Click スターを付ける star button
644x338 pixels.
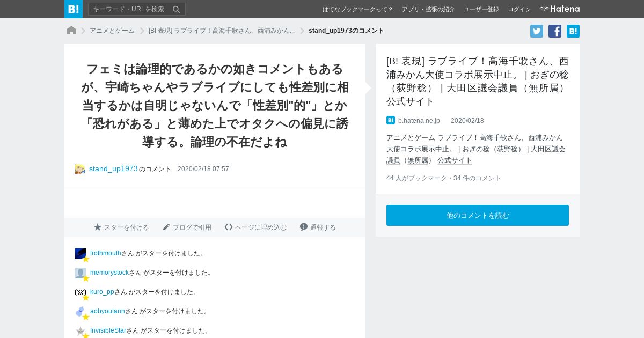pos(121,227)
